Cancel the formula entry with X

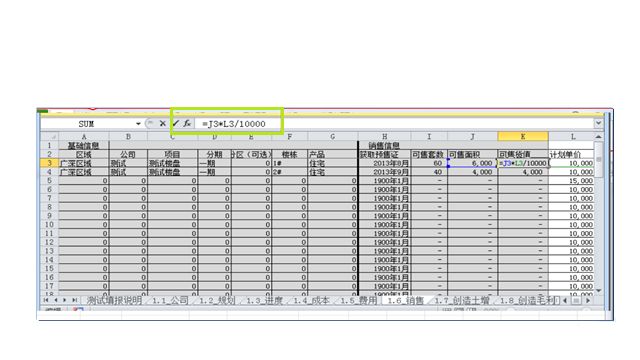coord(163,123)
